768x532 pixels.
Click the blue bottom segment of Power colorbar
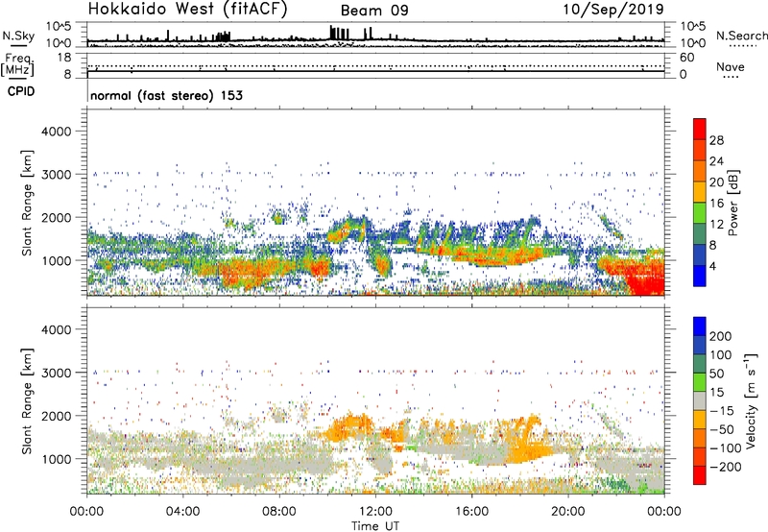700,276
